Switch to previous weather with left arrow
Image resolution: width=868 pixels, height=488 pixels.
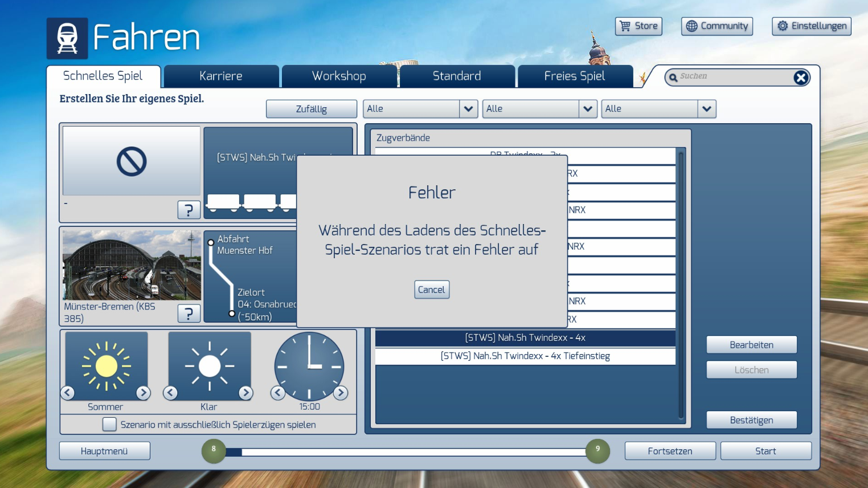[x=170, y=393]
